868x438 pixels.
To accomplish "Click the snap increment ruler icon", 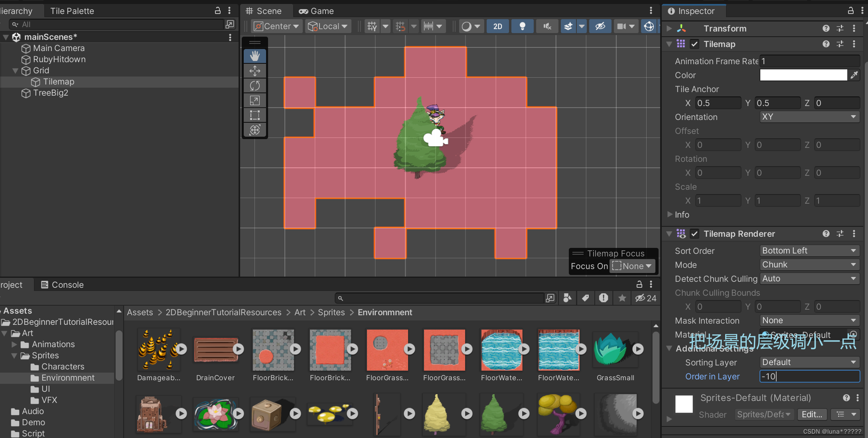I will pyautogui.click(x=428, y=26).
